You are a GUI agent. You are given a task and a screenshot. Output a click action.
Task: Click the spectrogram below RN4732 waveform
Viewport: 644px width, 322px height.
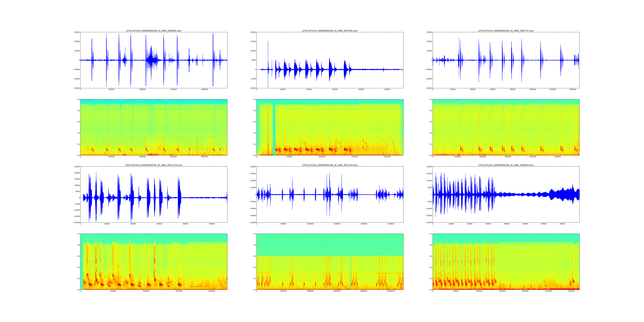[x=506, y=127]
